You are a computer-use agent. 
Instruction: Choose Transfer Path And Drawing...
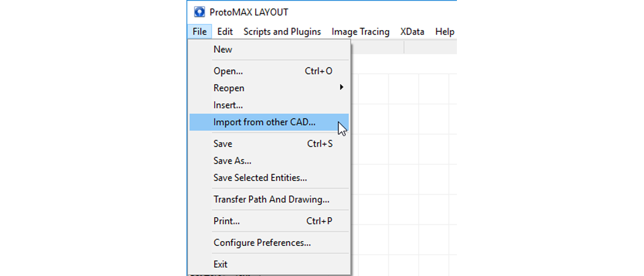[x=271, y=199]
